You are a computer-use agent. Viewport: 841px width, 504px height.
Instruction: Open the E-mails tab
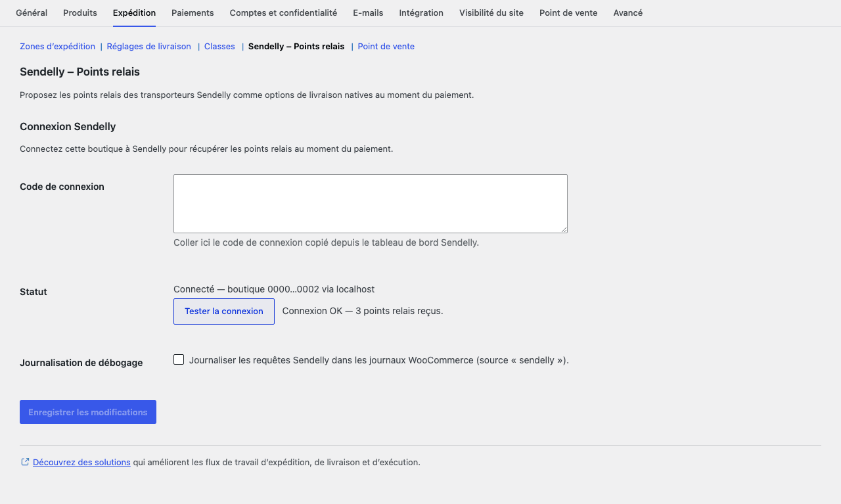368,12
